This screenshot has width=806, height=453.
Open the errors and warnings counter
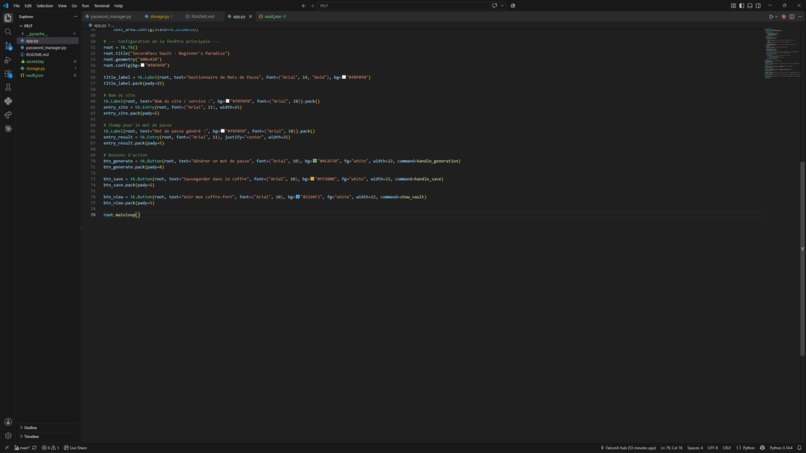tap(50, 448)
